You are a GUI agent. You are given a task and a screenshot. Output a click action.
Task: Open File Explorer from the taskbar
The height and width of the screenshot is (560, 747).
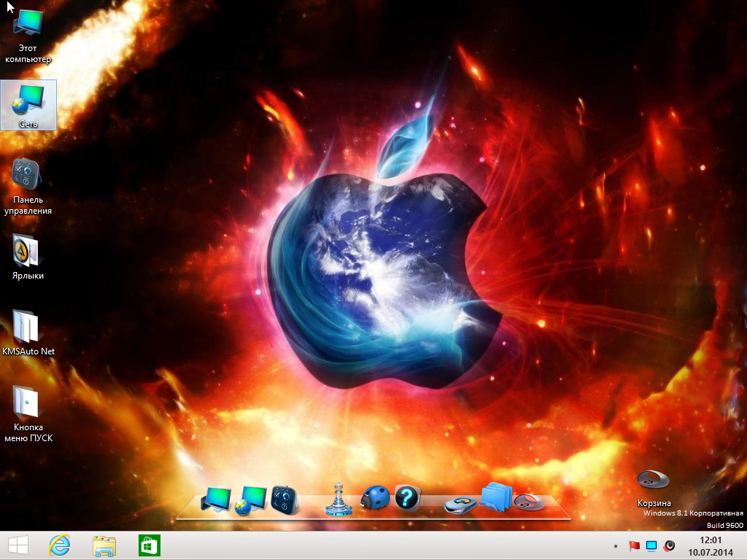104,545
